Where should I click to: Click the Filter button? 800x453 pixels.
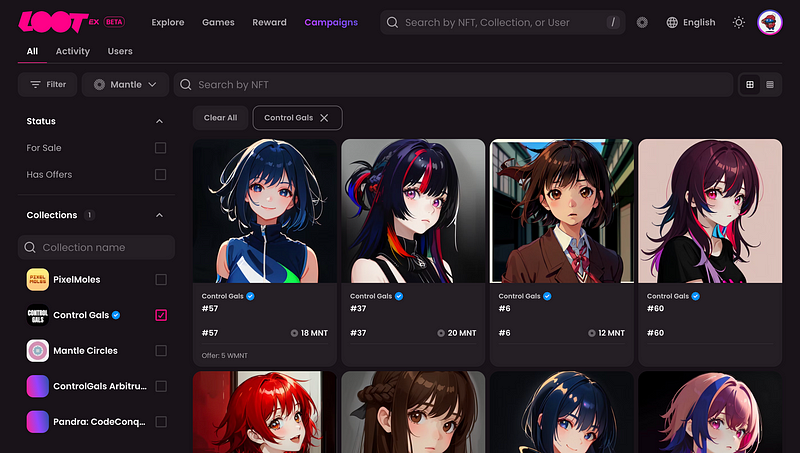click(x=47, y=85)
